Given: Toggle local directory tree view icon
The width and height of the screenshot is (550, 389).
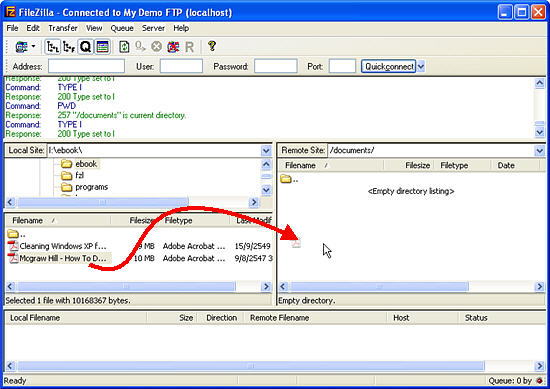Looking at the screenshot, I should click(x=53, y=47).
